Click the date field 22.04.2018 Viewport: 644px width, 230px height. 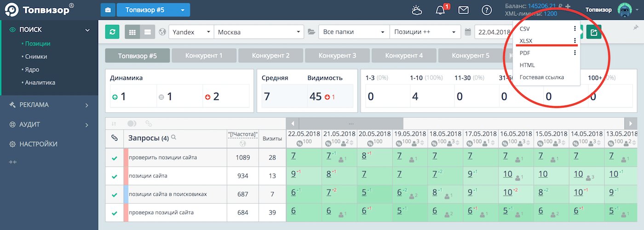(495, 32)
